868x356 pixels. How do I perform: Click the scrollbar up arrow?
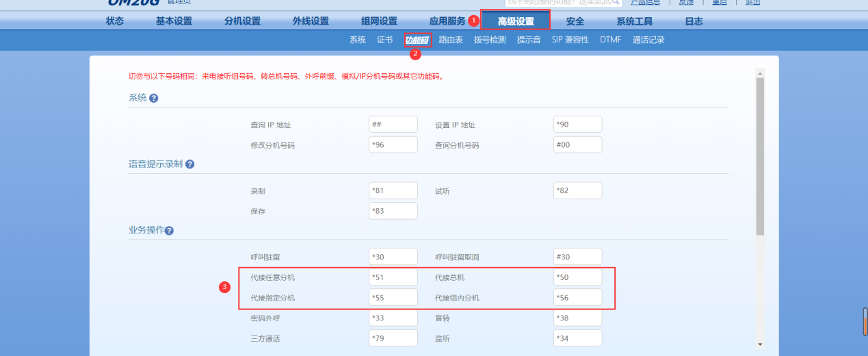pyautogui.click(x=759, y=72)
